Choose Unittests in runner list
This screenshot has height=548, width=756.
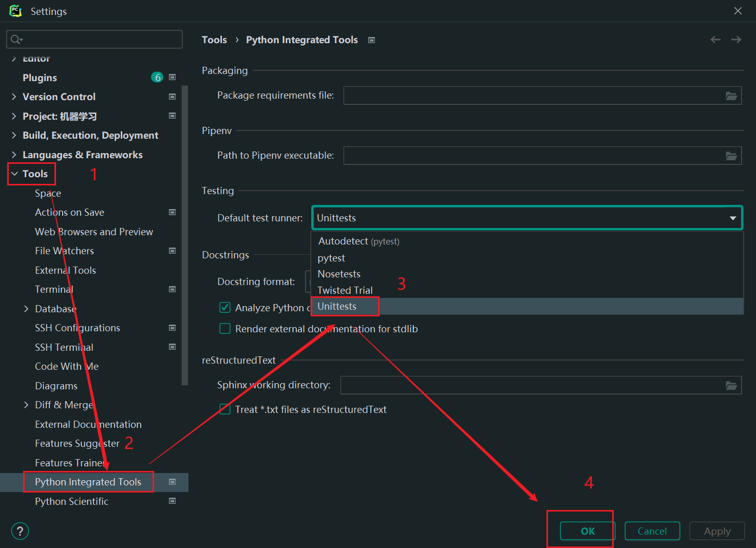(527, 306)
